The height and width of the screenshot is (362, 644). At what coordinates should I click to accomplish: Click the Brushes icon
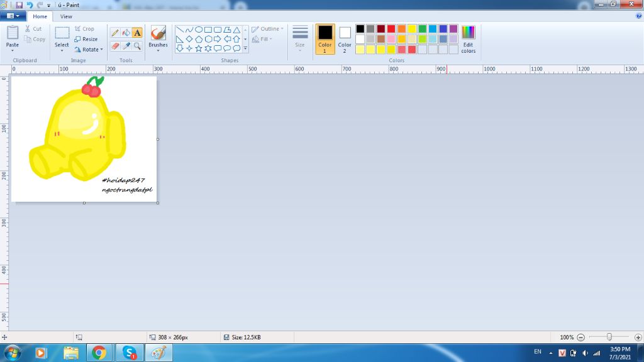point(158,33)
